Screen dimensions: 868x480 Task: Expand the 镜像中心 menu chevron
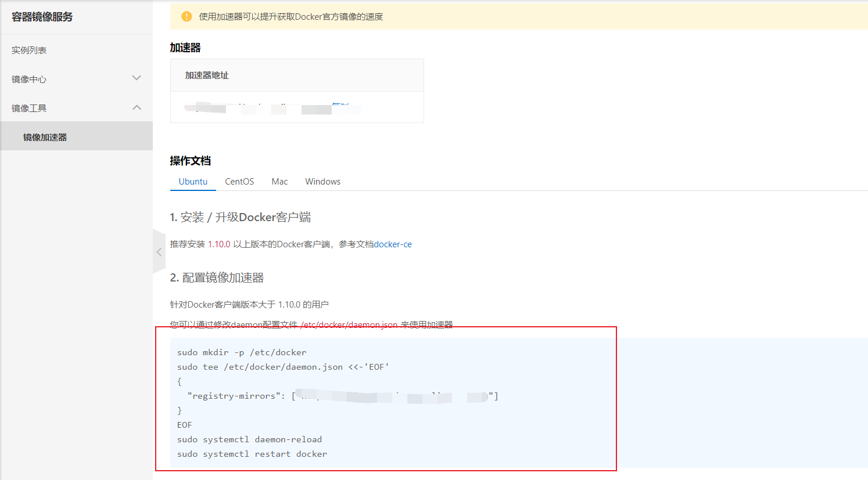(137, 78)
